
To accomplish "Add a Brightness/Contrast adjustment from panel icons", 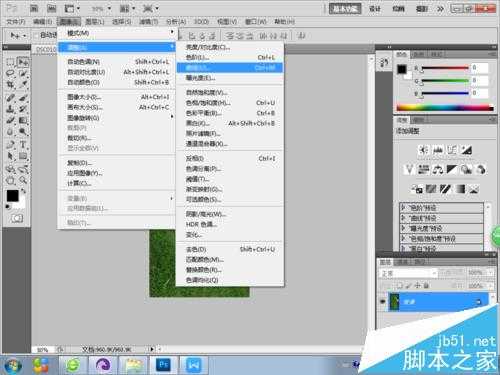I will 424,150.
